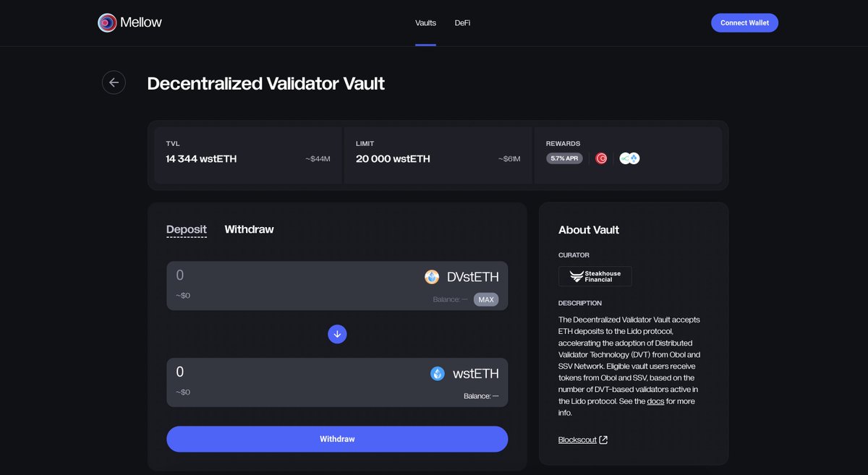Click the wstETH token icon

(x=438, y=374)
